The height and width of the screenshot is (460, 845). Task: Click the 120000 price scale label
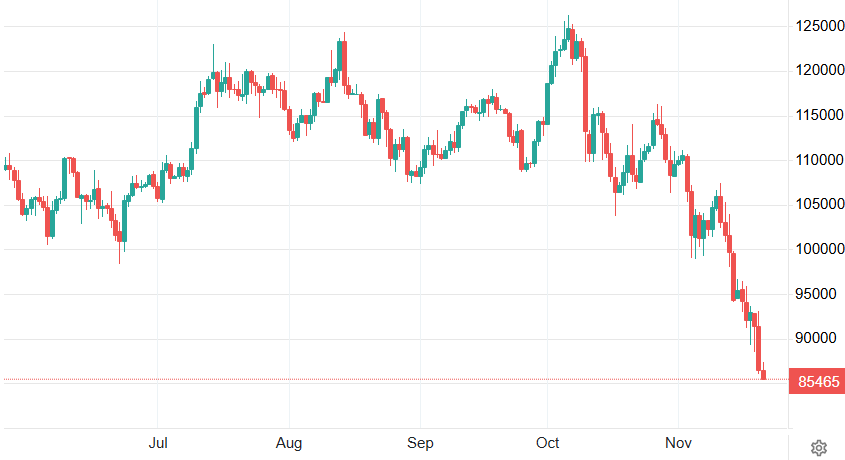pos(816,71)
